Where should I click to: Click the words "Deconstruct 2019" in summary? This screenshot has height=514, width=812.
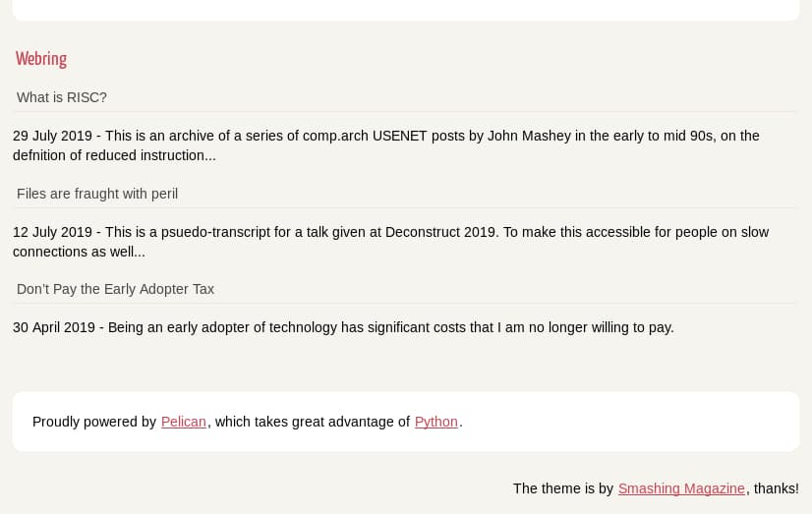pyautogui.click(x=441, y=232)
